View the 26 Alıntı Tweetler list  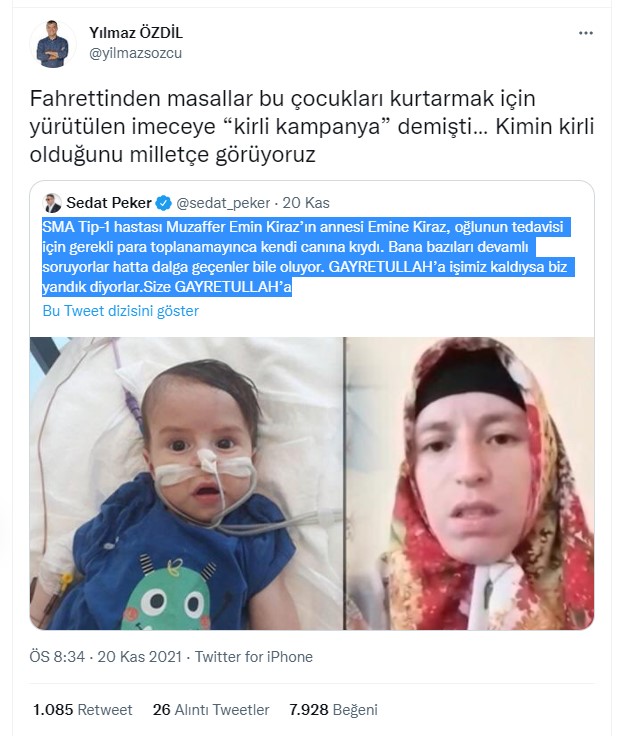[x=211, y=709]
